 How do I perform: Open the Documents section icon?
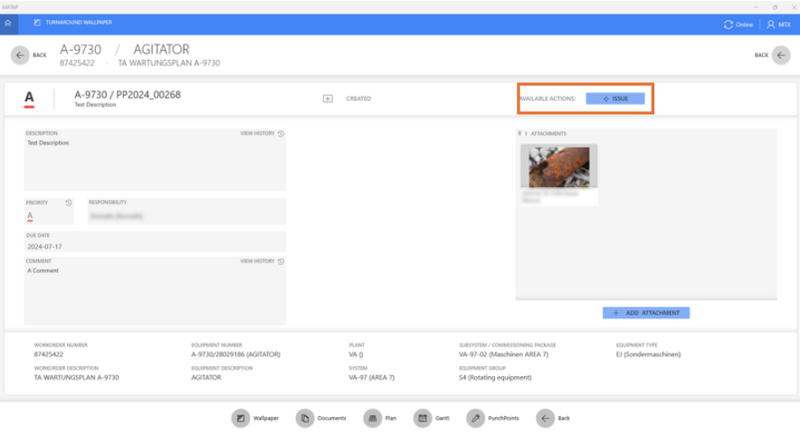(304, 418)
